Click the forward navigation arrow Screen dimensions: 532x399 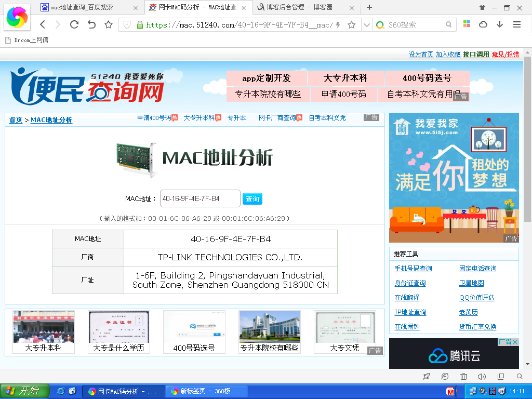(58, 24)
